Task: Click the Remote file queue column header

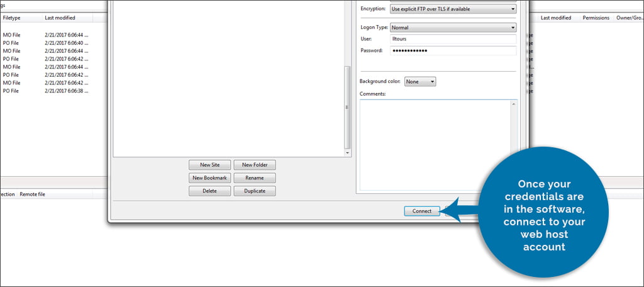Action: point(33,194)
